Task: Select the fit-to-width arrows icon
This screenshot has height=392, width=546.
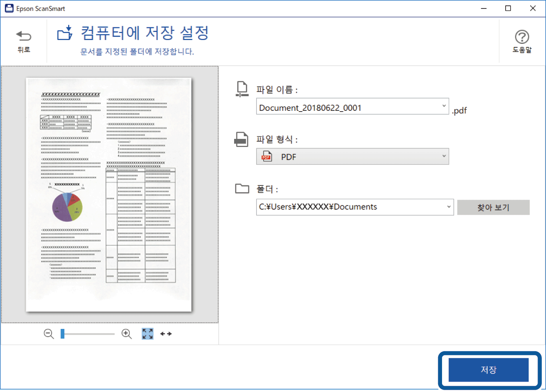Action: [x=166, y=334]
